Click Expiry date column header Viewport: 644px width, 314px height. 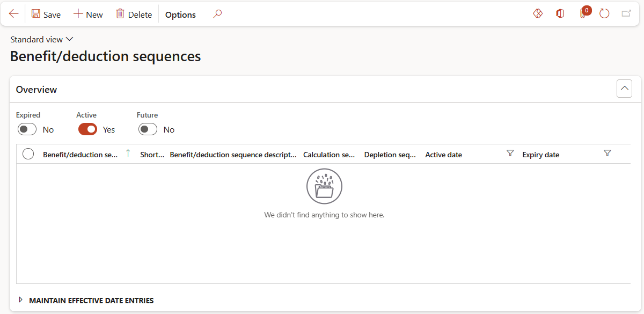pyautogui.click(x=540, y=155)
